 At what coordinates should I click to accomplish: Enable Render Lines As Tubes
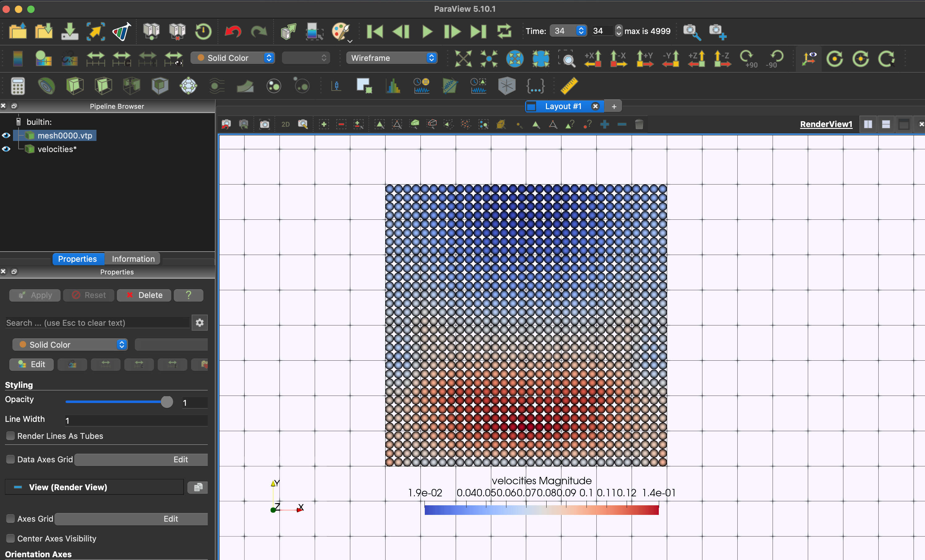tap(11, 436)
